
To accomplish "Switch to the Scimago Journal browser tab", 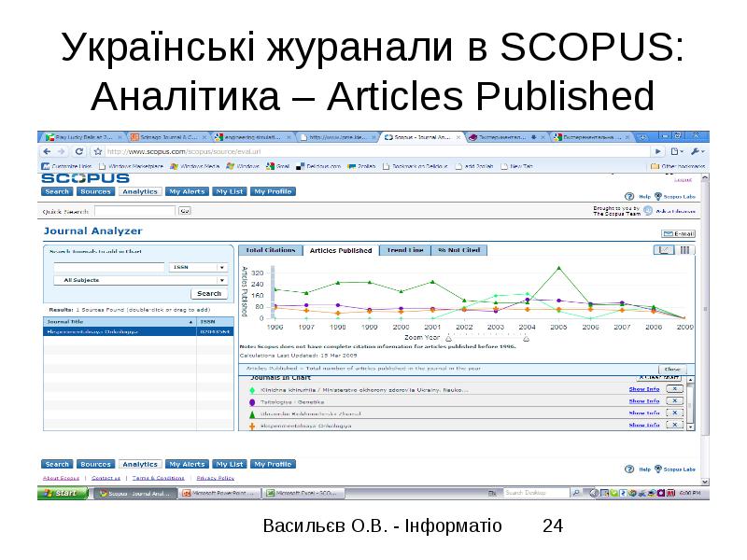I will point(167,137).
